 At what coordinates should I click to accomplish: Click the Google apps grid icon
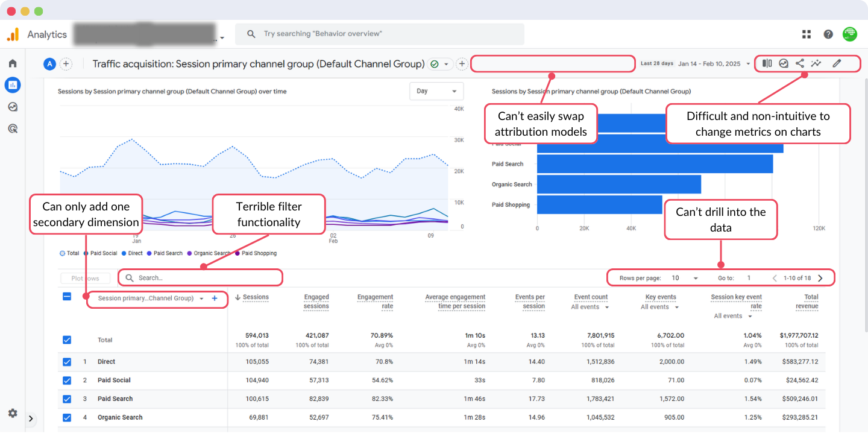click(807, 34)
